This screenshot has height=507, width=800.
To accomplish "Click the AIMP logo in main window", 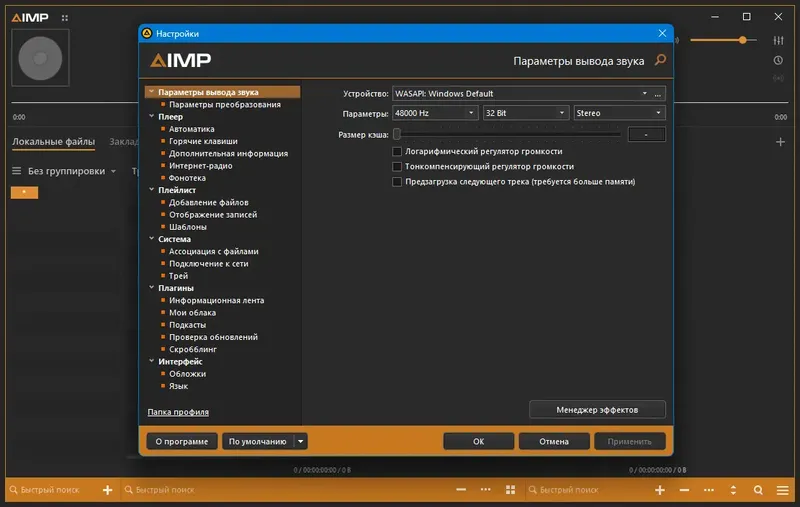I will (x=30, y=17).
